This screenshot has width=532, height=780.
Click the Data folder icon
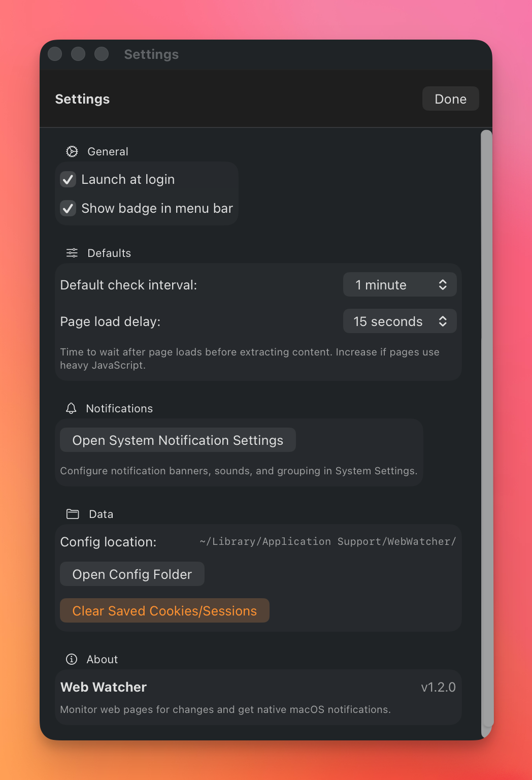[x=73, y=514]
